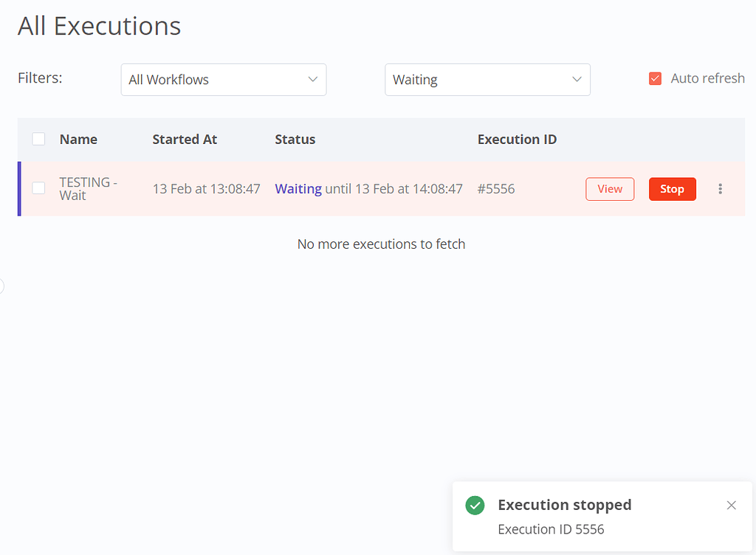
Task: Open the TESTING - Wait workflow name
Action: click(88, 188)
